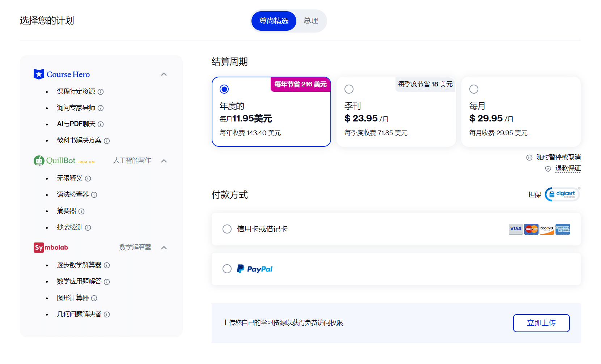Select the 每月 monthly plan radio button
The width and height of the screenshot is (601, 364).
(x=474, y=89)
